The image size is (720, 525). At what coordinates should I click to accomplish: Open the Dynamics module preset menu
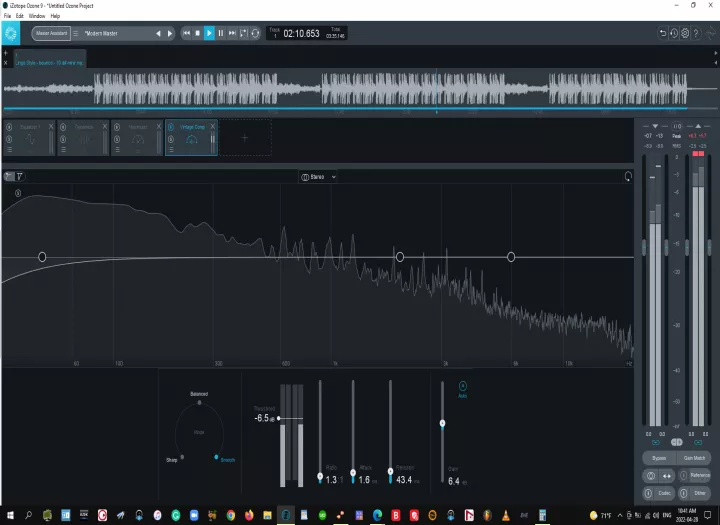(x=63, y=150)
